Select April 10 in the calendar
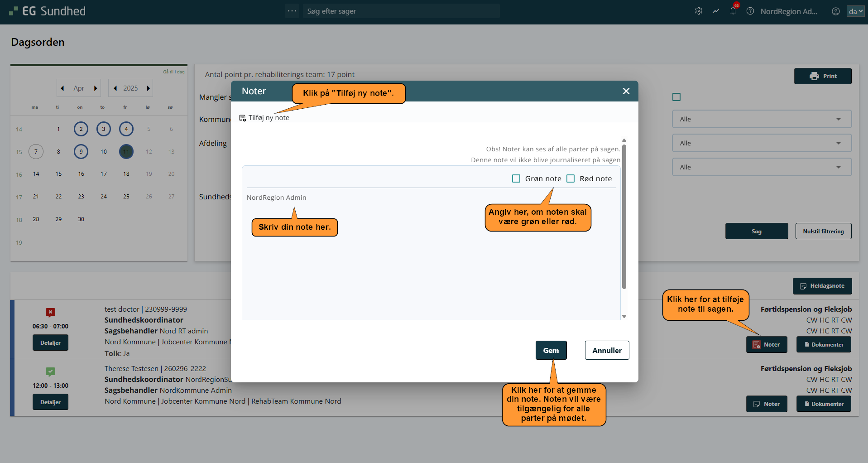Image resolution: width=868 pixels, height=463 pixels. tap(104, 152)
